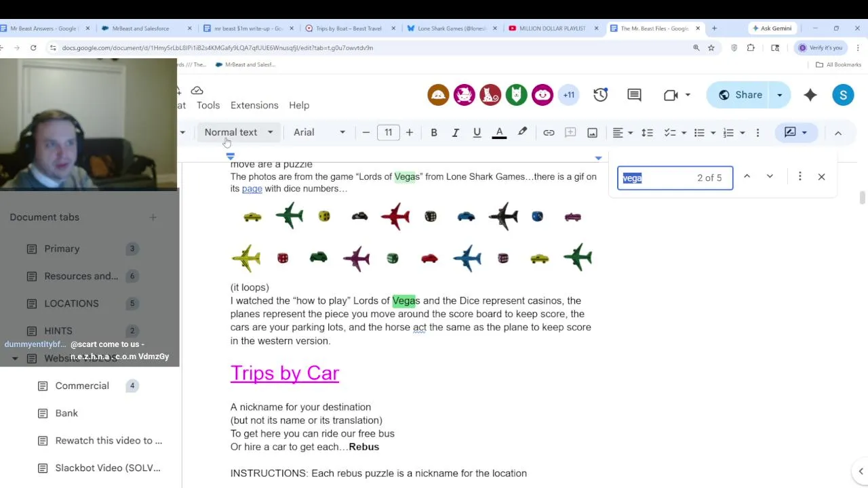
Task: Go to next find result
Action: 770,177
